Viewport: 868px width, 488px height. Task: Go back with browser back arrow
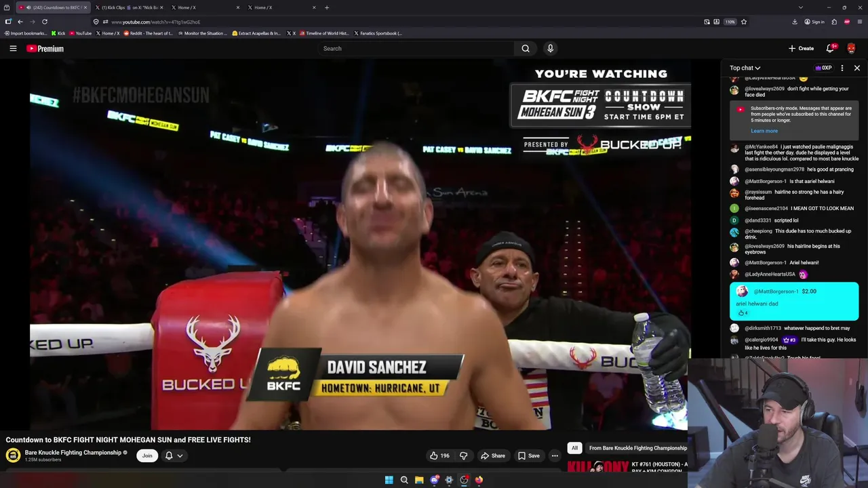click(x=20, y=22)
